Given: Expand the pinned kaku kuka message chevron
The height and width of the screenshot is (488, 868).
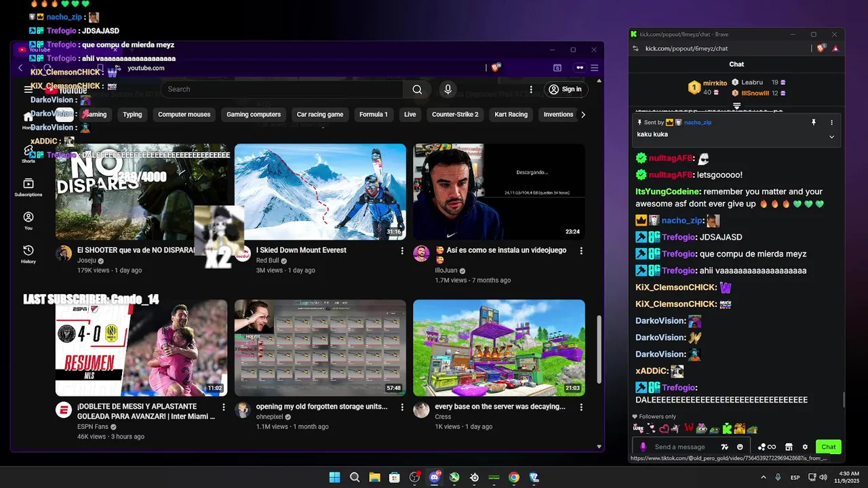Looking at the screenshot, I should pos(832,136).
